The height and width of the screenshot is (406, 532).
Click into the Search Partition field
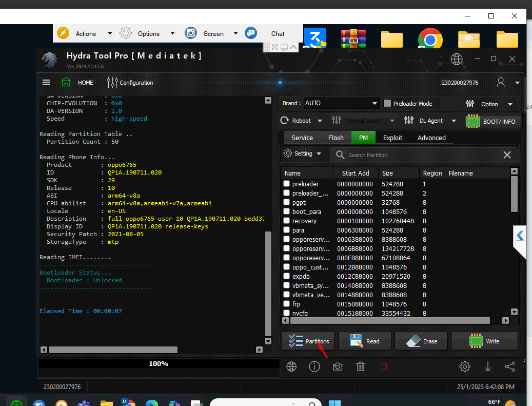pos(424,155)
